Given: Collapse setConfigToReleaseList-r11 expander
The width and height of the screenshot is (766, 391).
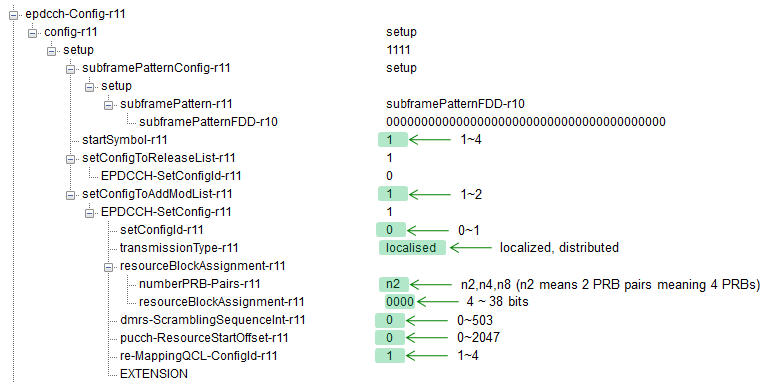Looking at the screenshot, I should [70, 159].
